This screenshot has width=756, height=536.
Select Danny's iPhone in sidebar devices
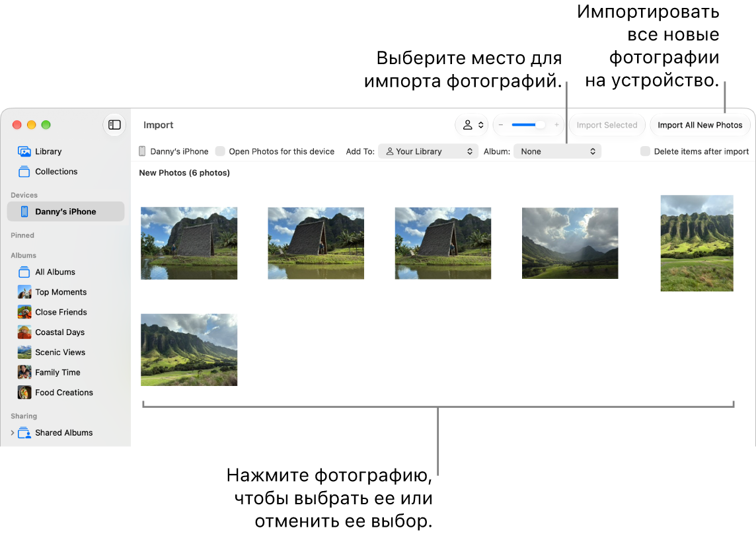[x=65, y=211]
